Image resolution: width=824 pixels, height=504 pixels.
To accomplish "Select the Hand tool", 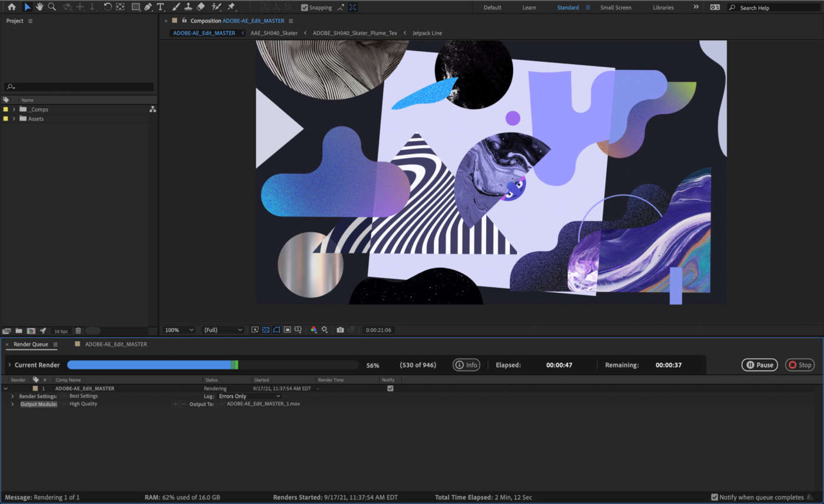I will (39, 7).
